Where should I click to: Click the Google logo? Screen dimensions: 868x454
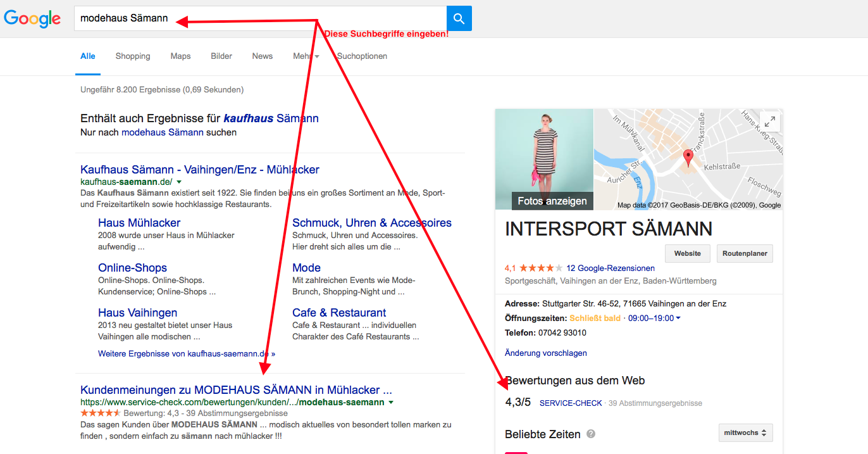pos(32,18)
